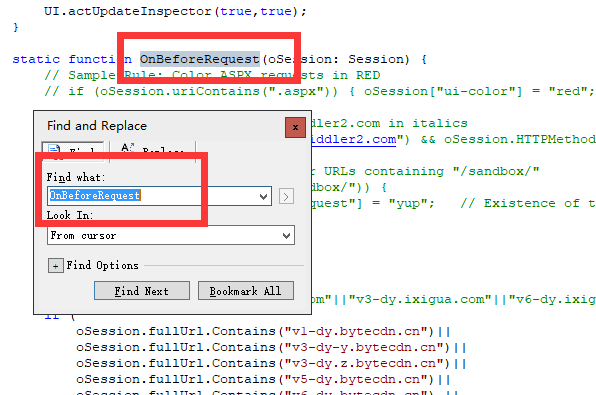Click the oSession.uriContains(".aspx") comment line
The width and height of the screenshot is (596, 395).
(319, 91)
